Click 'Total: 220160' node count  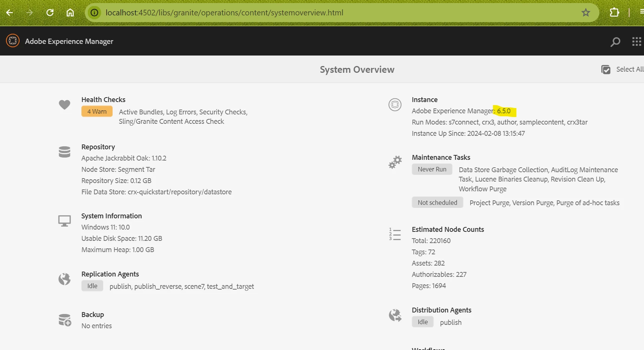431,241
